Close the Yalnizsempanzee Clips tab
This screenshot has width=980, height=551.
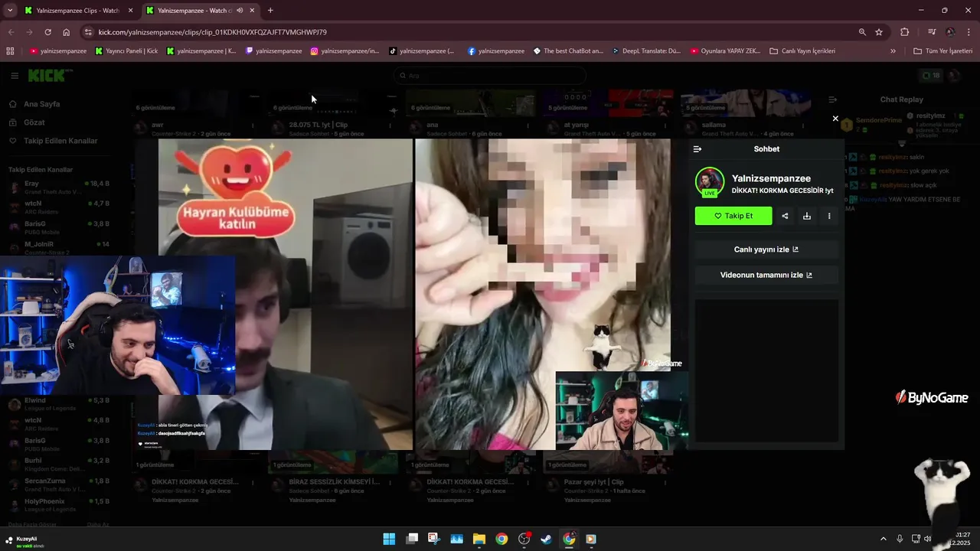pyautogui.click(x=130, y=11)
